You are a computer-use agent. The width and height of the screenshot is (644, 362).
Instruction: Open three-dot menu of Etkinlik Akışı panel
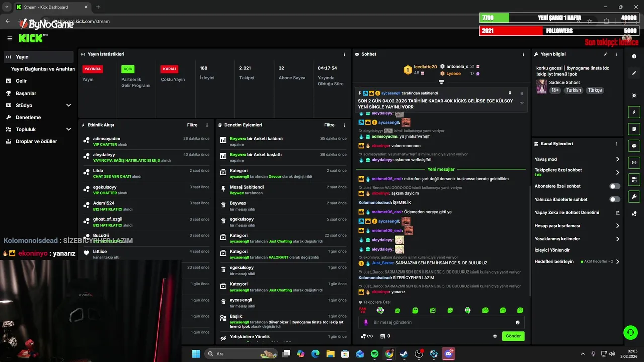(207, 125)
